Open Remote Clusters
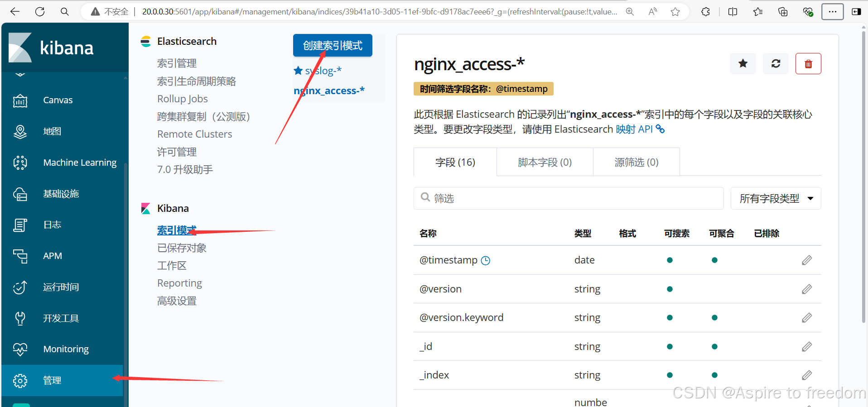 tap(195, 134)
